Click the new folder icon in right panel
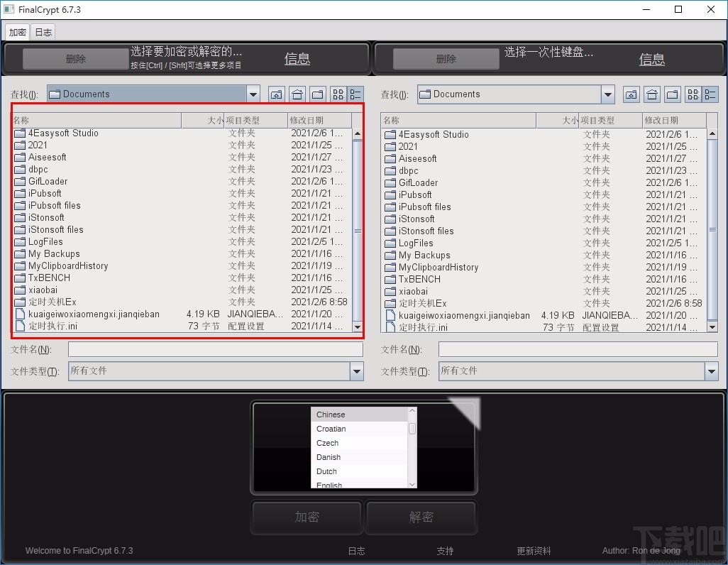The height and width of the screenshot is (565, 728). pyautogui.click(x=672, y=94)
